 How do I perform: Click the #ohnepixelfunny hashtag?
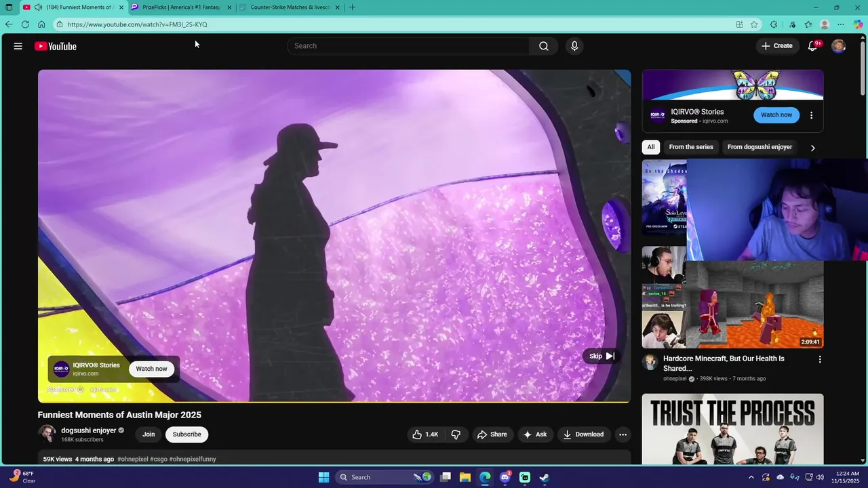(193, 460)
